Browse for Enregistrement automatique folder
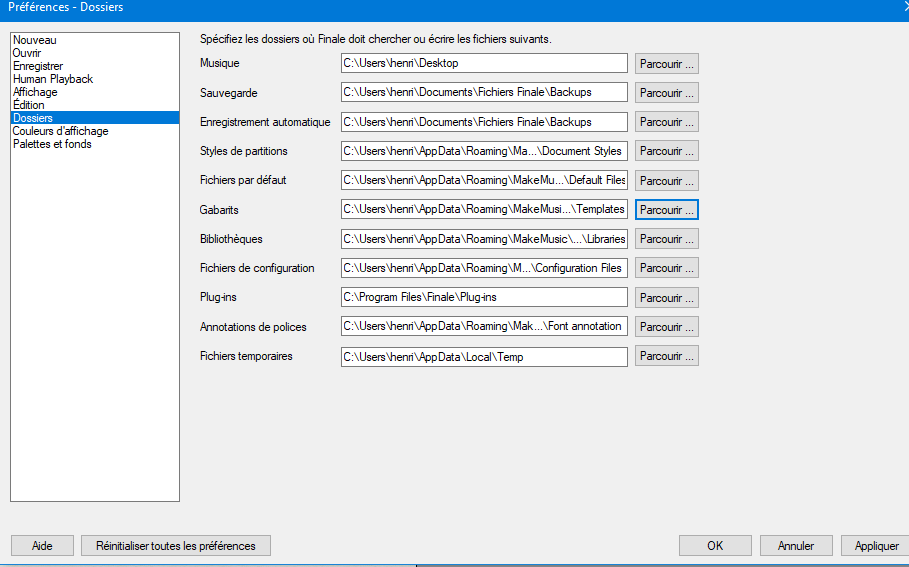This screenshot has width=909, height=567. 666,122
